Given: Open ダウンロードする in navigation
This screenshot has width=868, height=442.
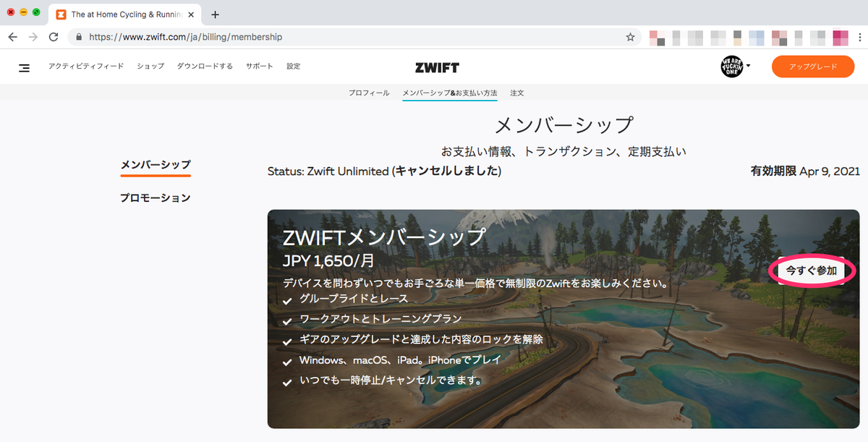Looking at the screenshot, I should click(205, 67).
